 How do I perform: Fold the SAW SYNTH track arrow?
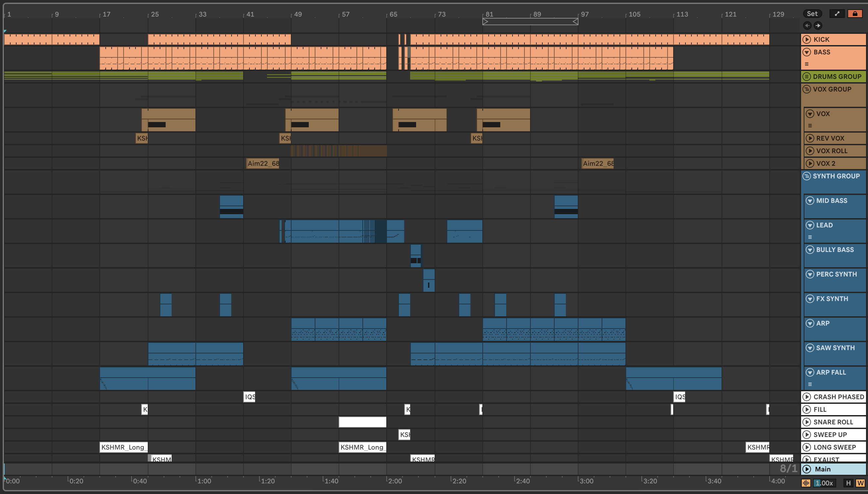click(x=810, y=348)
